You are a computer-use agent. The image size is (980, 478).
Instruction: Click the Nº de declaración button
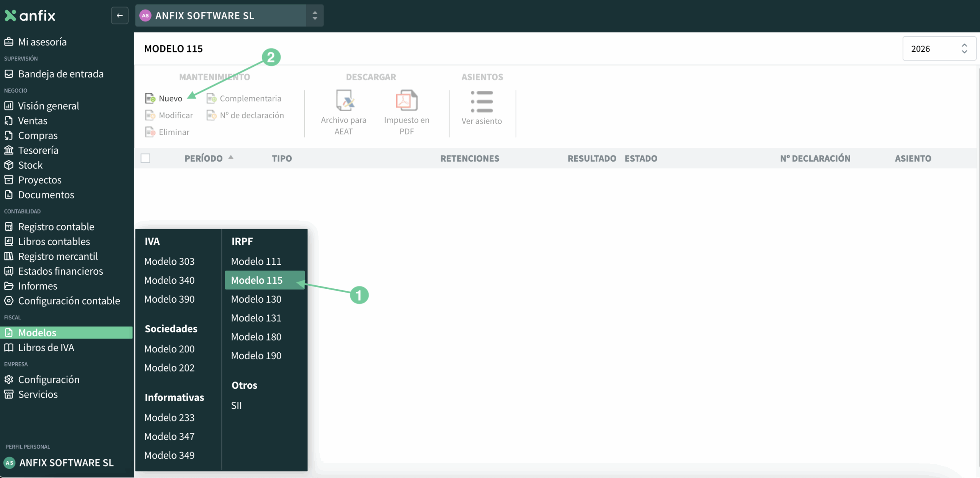coord(245,115)
